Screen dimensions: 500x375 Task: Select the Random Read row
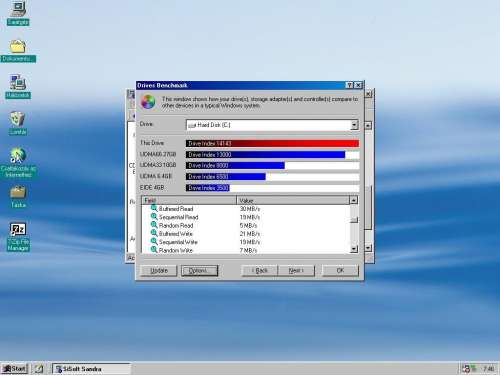click(246, 225)
